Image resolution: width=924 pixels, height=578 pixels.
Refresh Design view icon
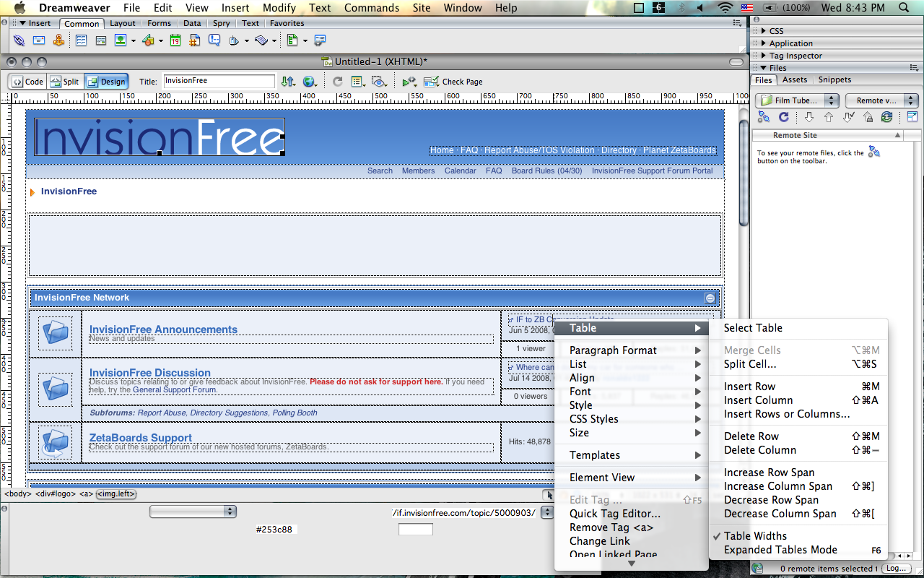(337, 82)
